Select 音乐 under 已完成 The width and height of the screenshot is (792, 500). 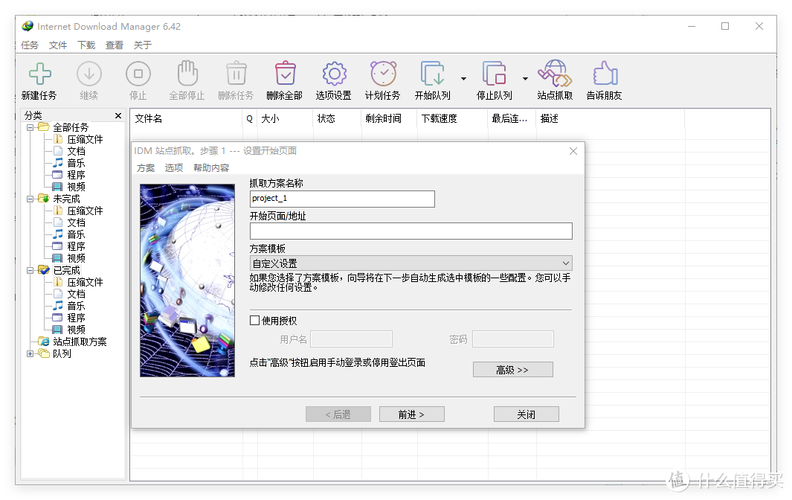[76, 306]
